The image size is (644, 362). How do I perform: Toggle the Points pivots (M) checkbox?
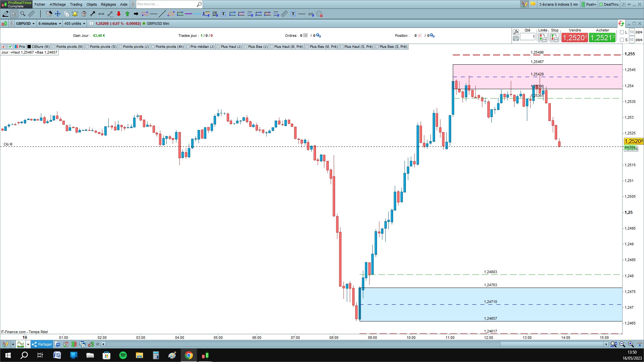54,47
